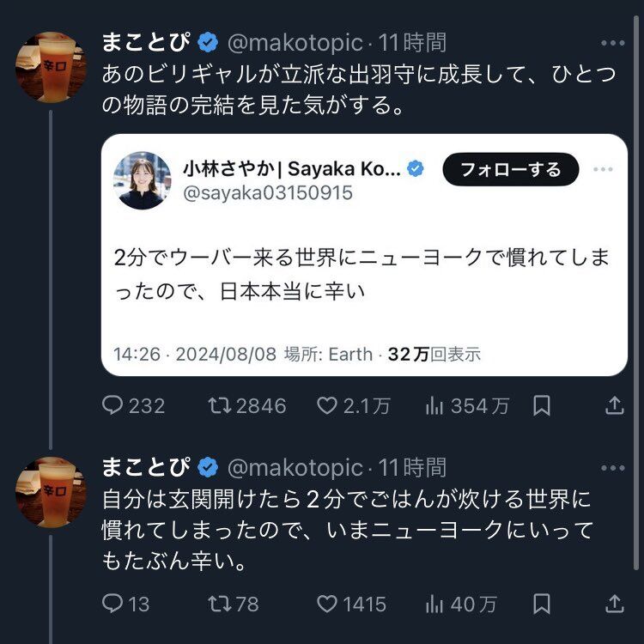View analytics of tweet with 354万 views

click(x=434, y=405)
